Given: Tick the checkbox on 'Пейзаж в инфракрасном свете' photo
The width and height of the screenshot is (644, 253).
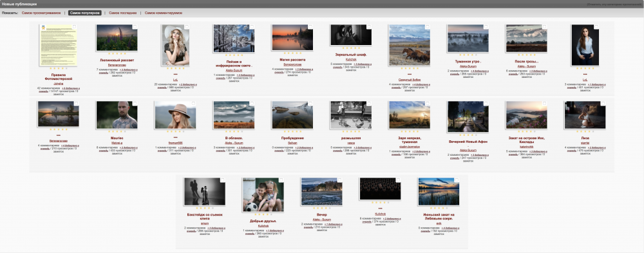Looking at the screenshot, I should tap(252, 27).
